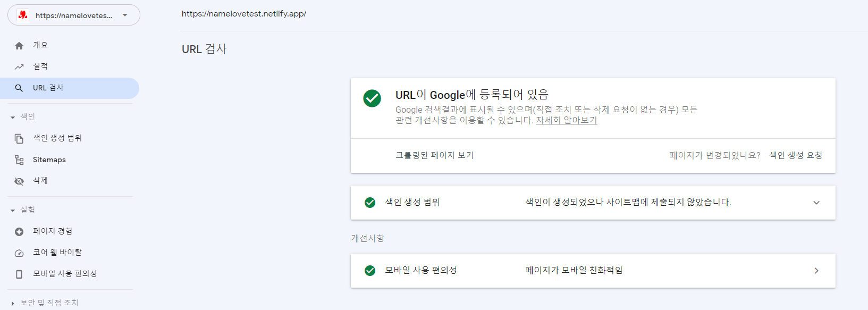Click URL이 Google에 등록되어 있음 heading
The width and height of the screenshot is (868, 310).
pos(472,95)
